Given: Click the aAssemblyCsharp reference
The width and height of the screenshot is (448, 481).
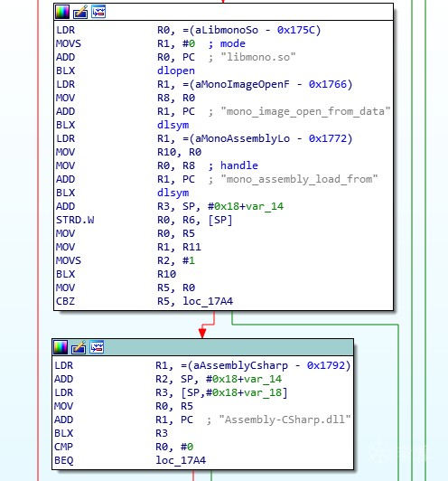Looking at the screenshot, I should pos(240,365).
